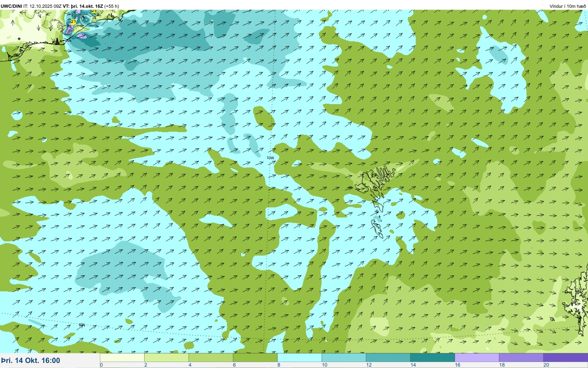Click the "12.10.2025 09Z" initial time text
The height and width of the screenshot is (368, 588).
coord(45,6)
